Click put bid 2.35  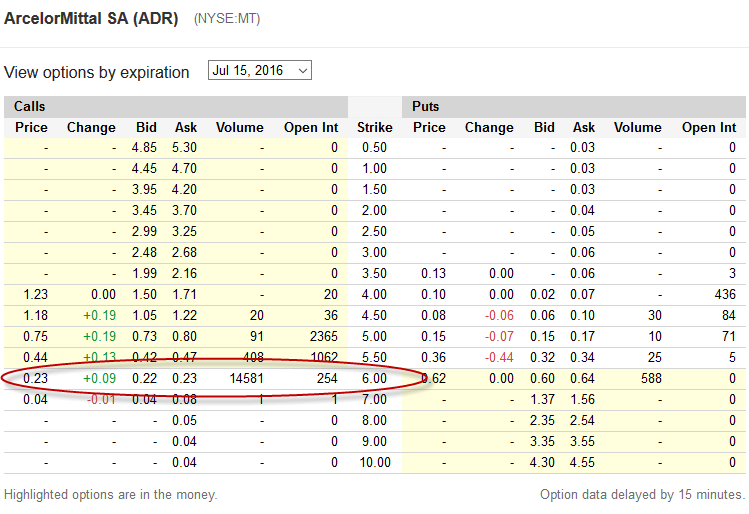pyautogui.click(x=542, y=421)
